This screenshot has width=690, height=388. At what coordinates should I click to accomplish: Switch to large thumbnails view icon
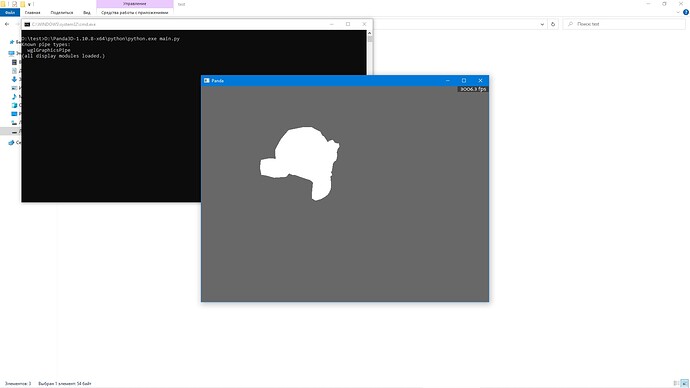click(x=685, y=384)
